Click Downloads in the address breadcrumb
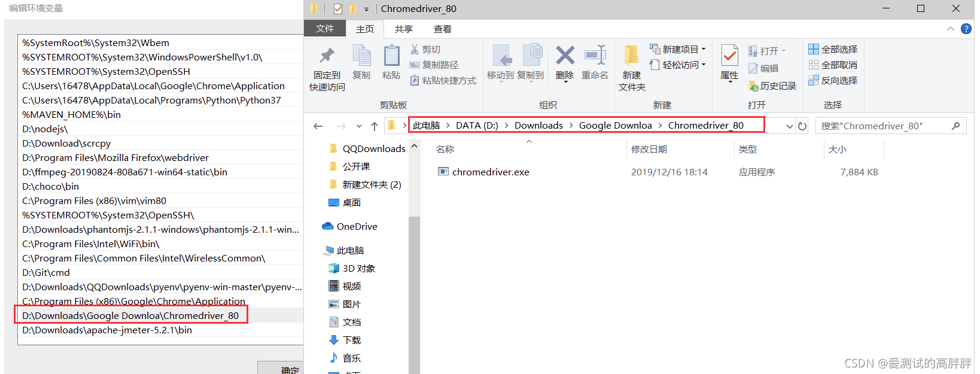 coord(538,126)
